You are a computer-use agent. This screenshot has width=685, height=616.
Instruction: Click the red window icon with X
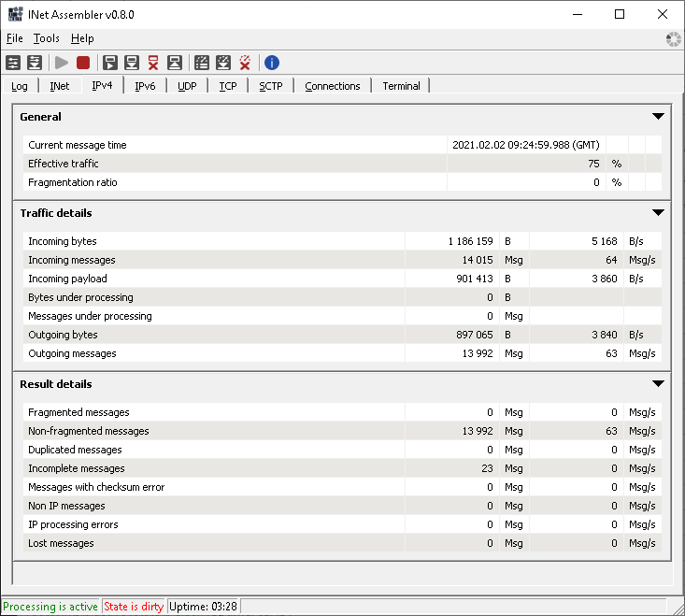(153, 63)
